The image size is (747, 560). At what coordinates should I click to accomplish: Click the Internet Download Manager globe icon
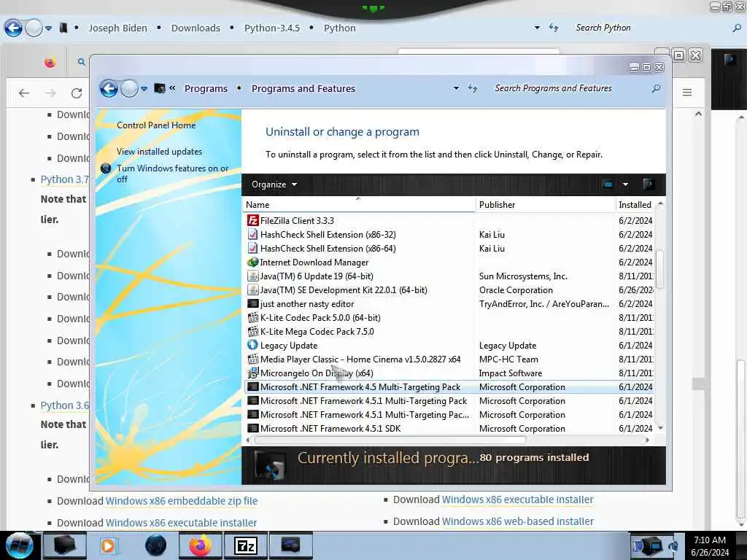(252, 262)
